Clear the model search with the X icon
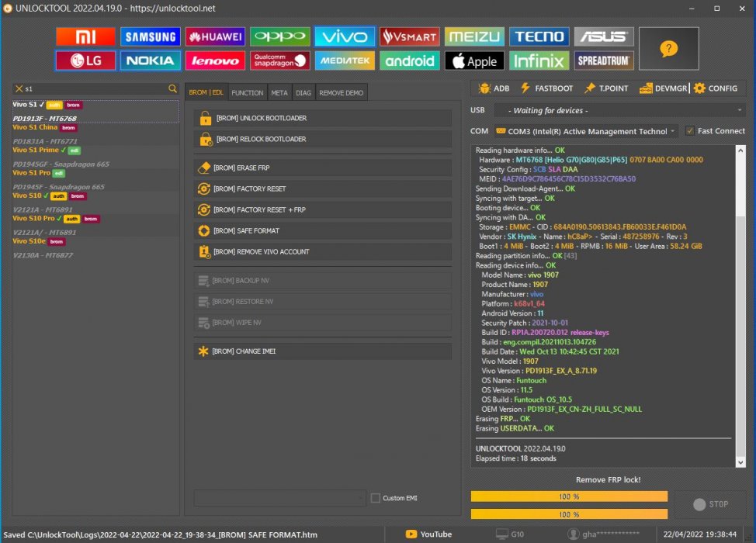 tap(19, 88)
